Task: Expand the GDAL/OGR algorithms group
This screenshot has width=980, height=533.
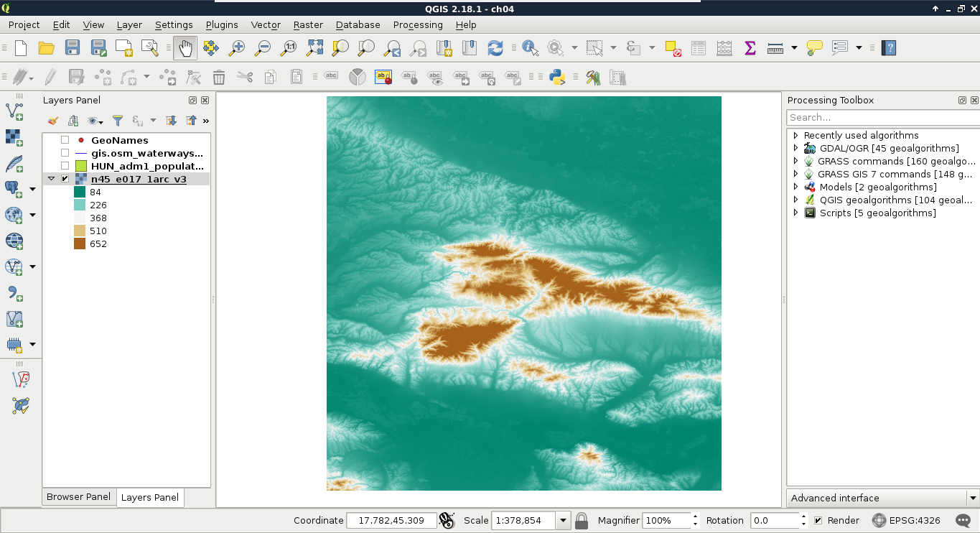Action: [x=795, y=149]
